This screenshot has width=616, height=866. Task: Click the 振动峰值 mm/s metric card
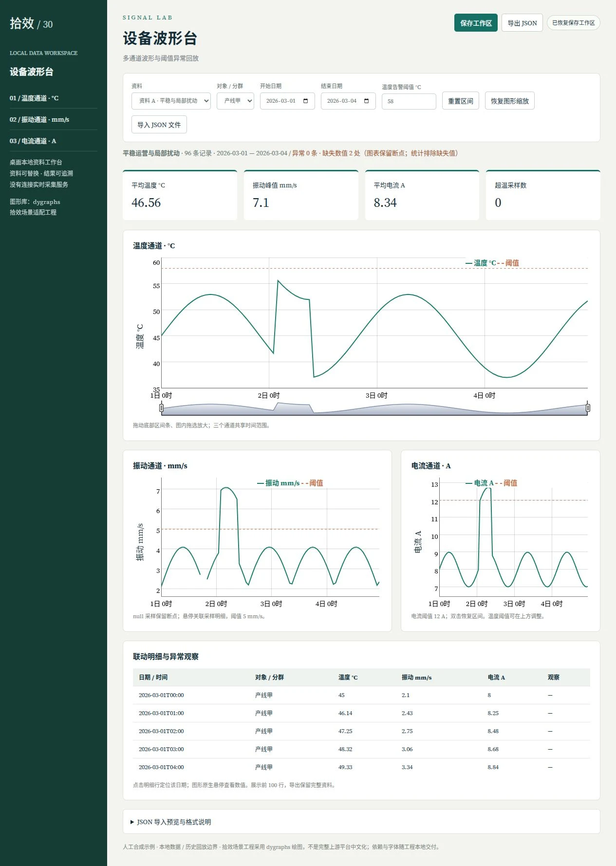click(301, 195)
